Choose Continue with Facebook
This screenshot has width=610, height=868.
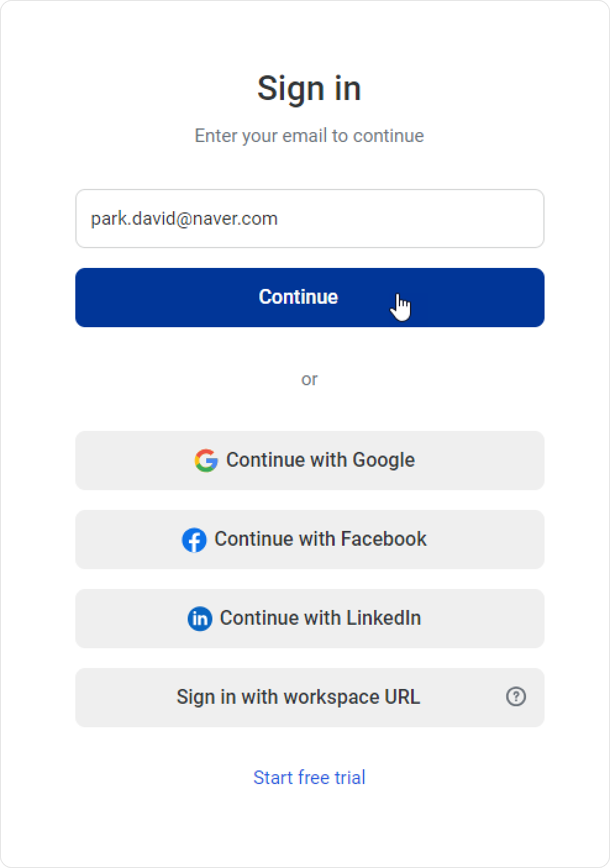click(x=309, y=540)
